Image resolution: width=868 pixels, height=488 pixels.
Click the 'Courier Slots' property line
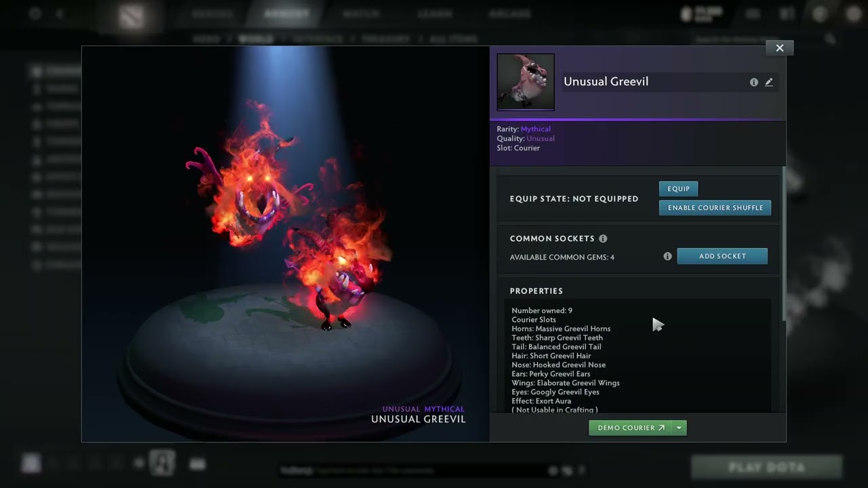(534, 319)
